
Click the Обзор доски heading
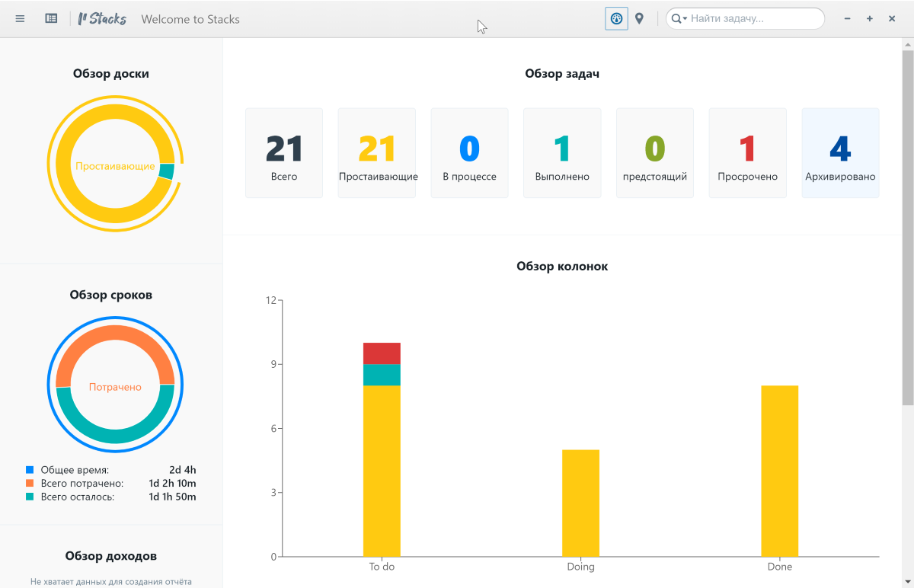(x=111, y=74)
